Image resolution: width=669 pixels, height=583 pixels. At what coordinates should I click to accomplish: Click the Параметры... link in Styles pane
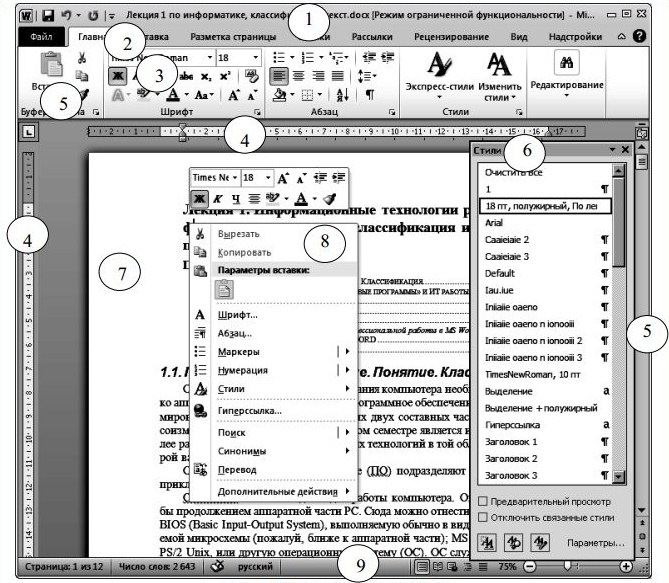(596, 543)
